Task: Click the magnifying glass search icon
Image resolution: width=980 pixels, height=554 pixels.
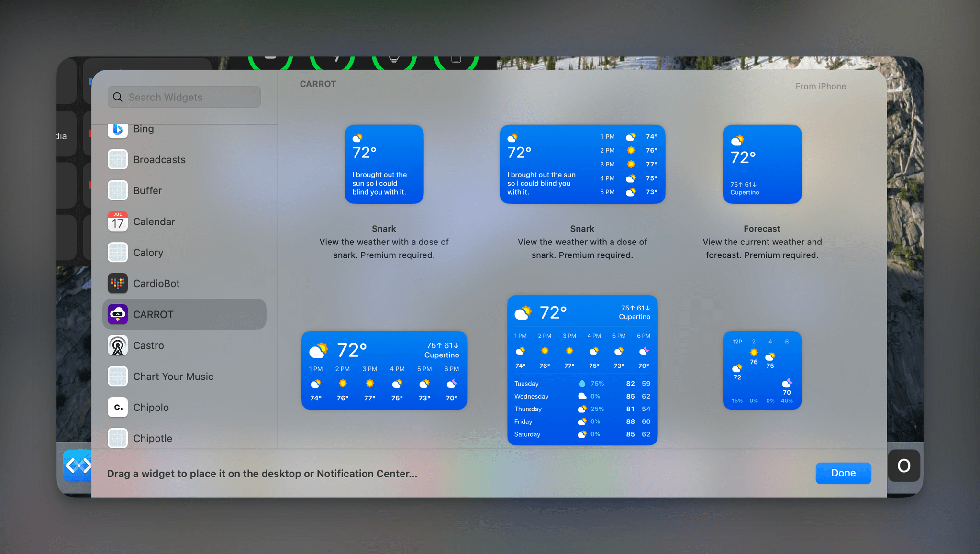Action: (118, 97)
